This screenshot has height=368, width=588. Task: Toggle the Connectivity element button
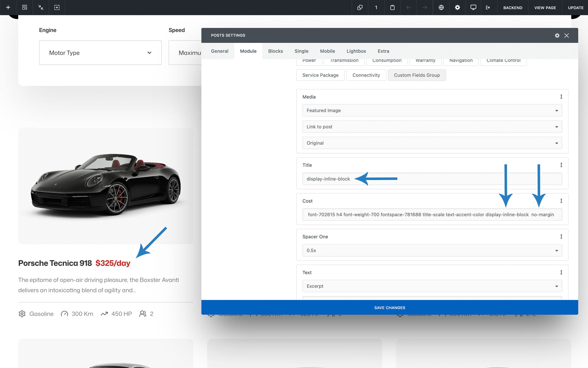click(366, 75)
